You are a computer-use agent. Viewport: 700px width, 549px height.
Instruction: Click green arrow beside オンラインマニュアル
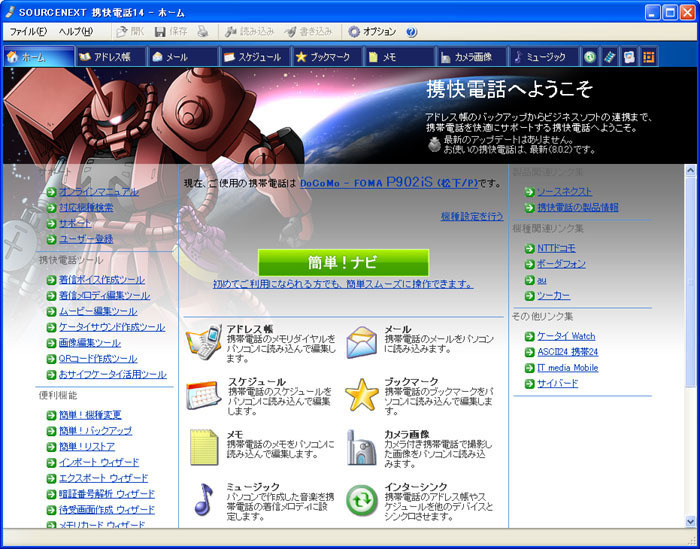[51, 192]
